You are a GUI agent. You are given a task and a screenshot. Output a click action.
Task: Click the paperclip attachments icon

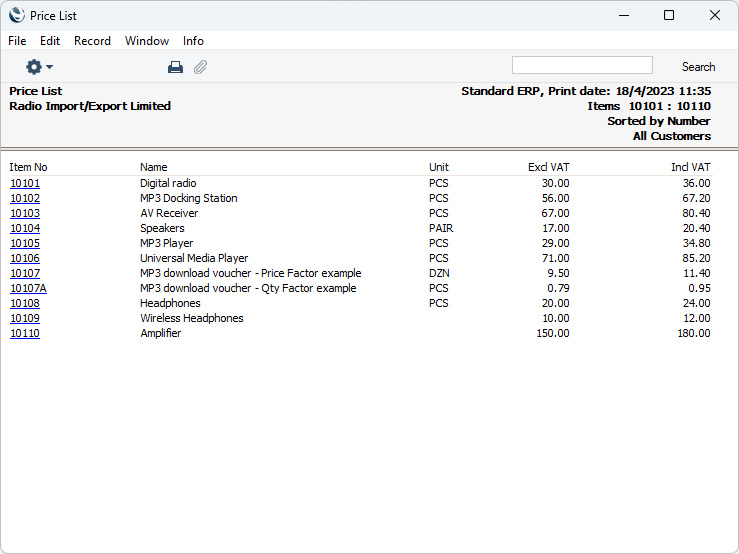click(x=200, y=67)
